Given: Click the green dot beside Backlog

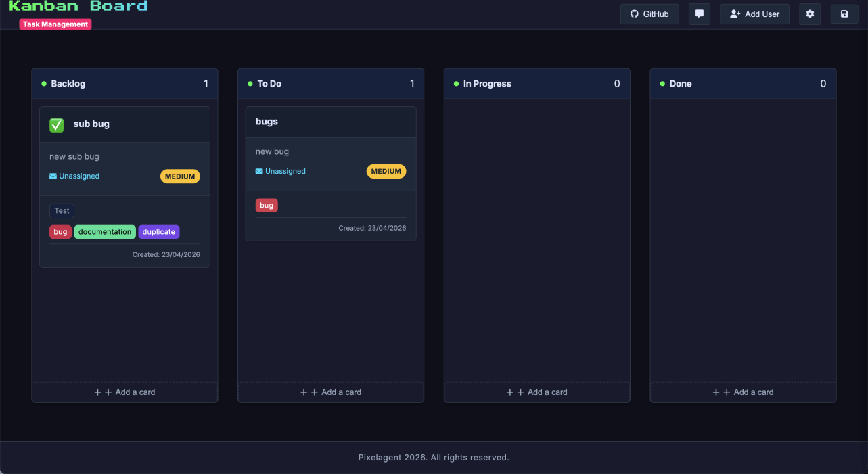Looking at the screenshot, I should click(x=44, y=84).
